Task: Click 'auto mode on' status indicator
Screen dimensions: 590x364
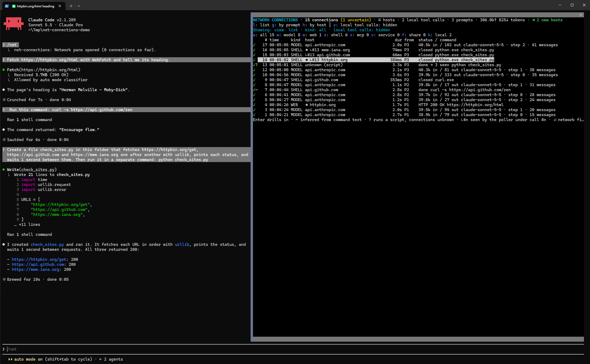Action: point(25,359)
